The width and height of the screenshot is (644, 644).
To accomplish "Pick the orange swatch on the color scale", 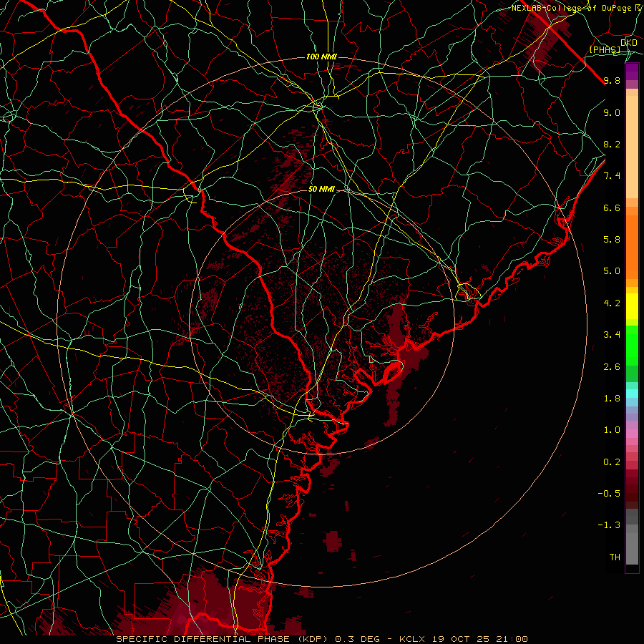I will click(x=632, y=246).
